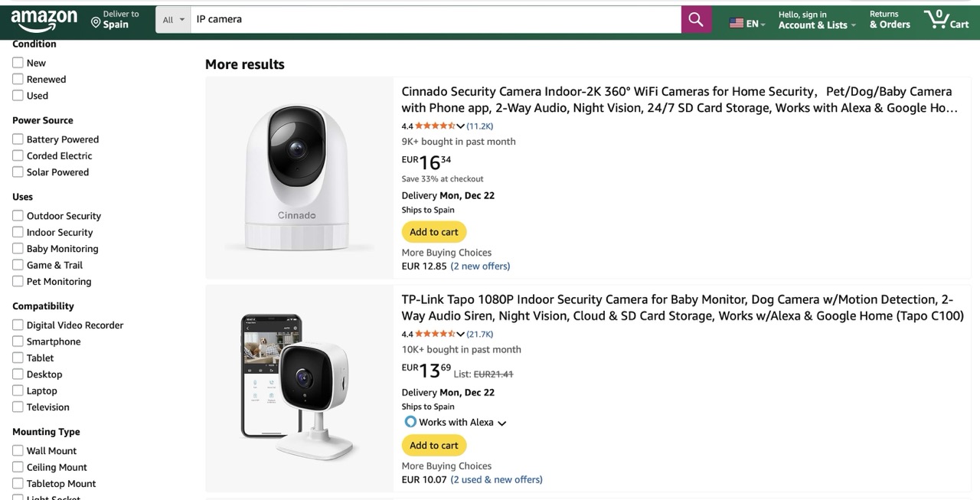This screenshot has height=500, width=980.
Task: Open the 2 used & new offers link
Action: coord(496,479)
